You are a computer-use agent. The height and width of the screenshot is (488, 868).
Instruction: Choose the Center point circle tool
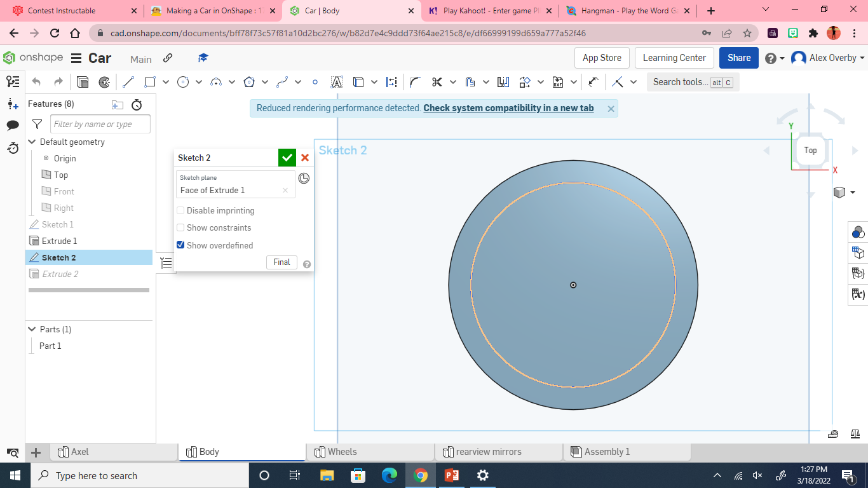click(x=184, y=82)
